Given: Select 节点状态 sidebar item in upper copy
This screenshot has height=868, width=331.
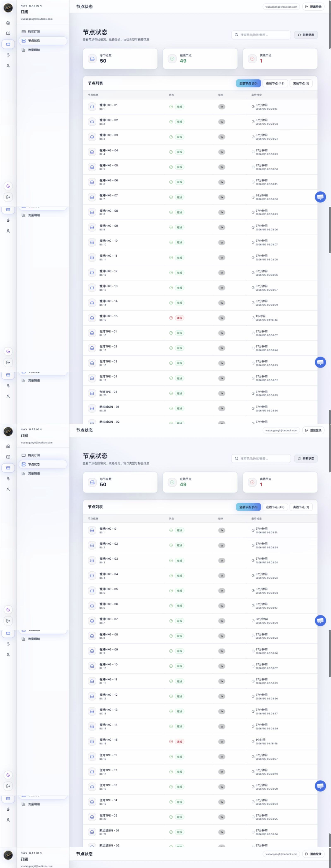Looking at the screenshot, I should 43,41.
